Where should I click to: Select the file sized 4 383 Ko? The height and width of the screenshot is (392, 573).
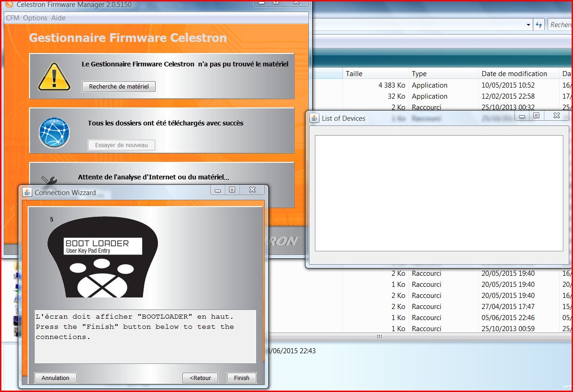pyautogui.click(x=392, y=85)
